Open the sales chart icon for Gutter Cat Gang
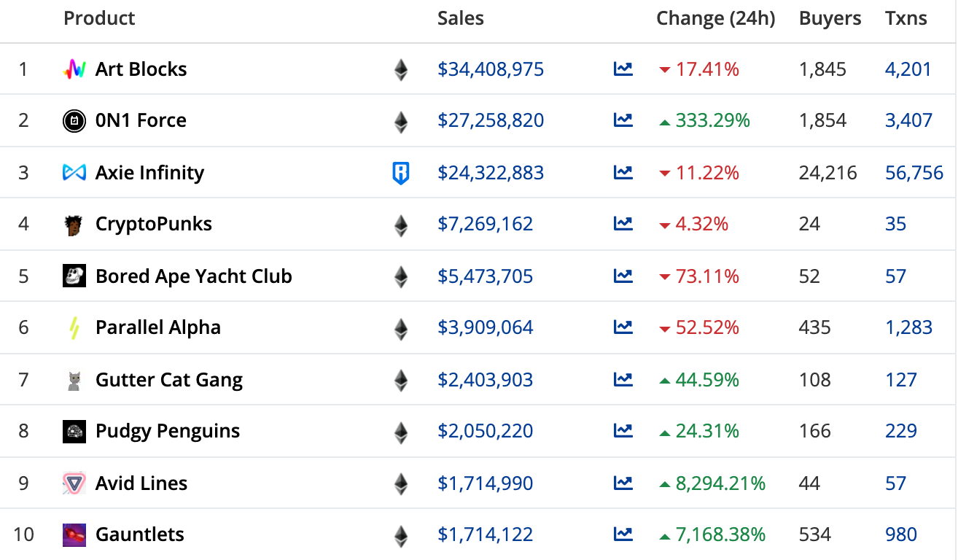958x560 pixels. click(x=623, y=380)
